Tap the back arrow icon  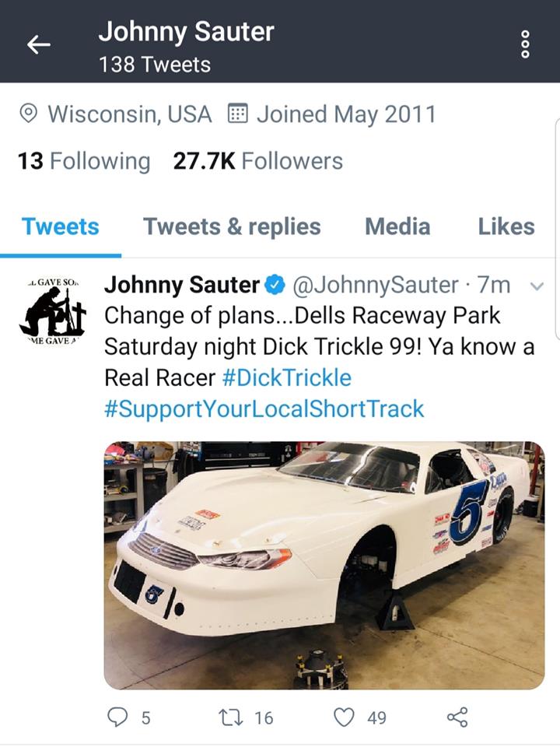38,44
